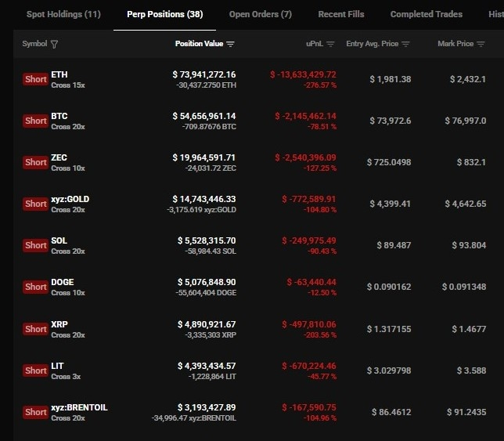
Task: Click gold uPnL $ -772,589.91
Action: [x=309, y=199]
